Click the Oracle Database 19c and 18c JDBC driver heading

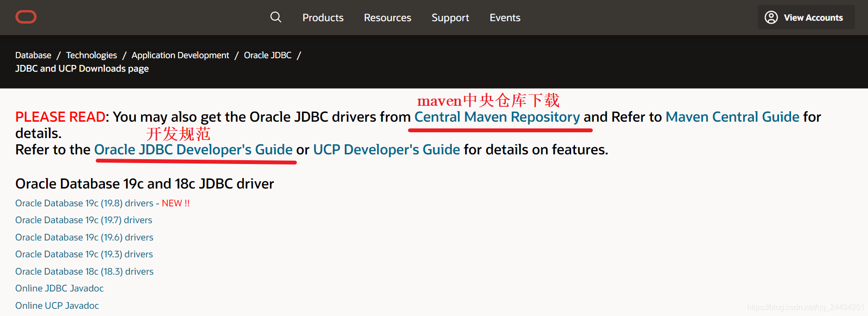(x=145, y=184)
